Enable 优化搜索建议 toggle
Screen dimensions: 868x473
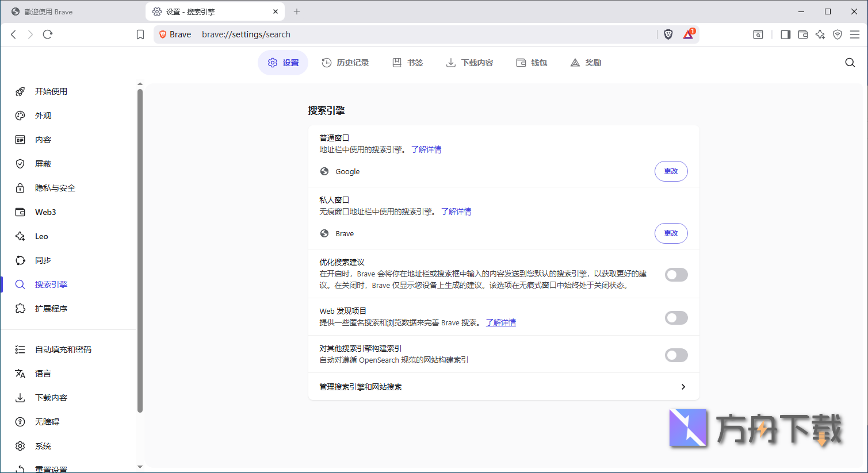coord(676,274)
